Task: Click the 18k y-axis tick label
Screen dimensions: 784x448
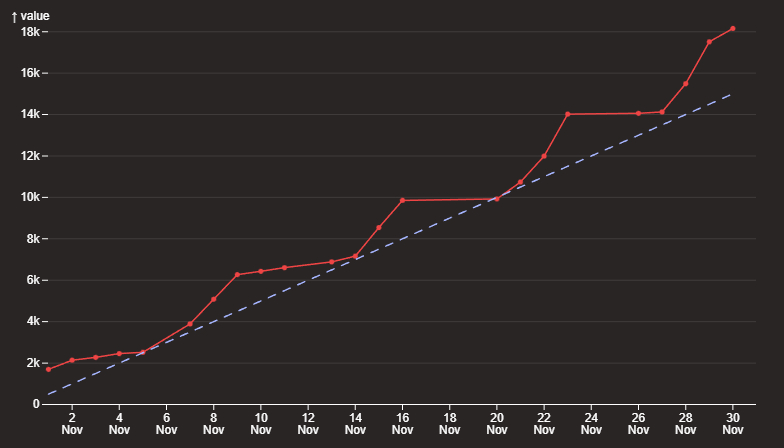Action: 30,32
